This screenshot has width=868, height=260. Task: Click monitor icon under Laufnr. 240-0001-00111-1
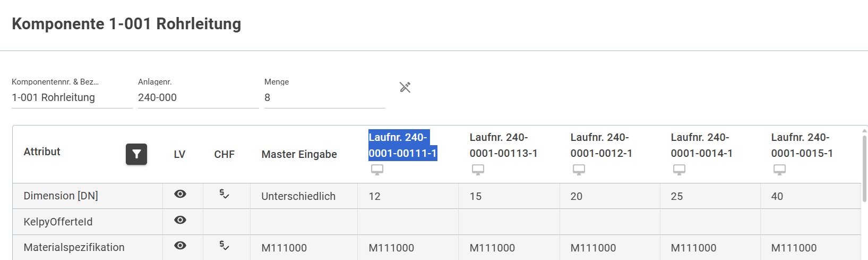pyautogui.click(x=377, y=170)
